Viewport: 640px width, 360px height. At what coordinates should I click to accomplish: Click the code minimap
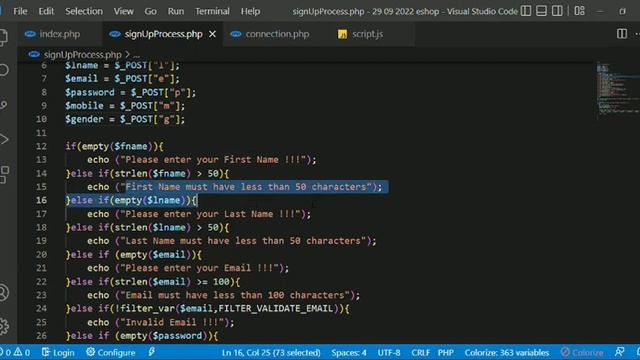tap(617, 91)
